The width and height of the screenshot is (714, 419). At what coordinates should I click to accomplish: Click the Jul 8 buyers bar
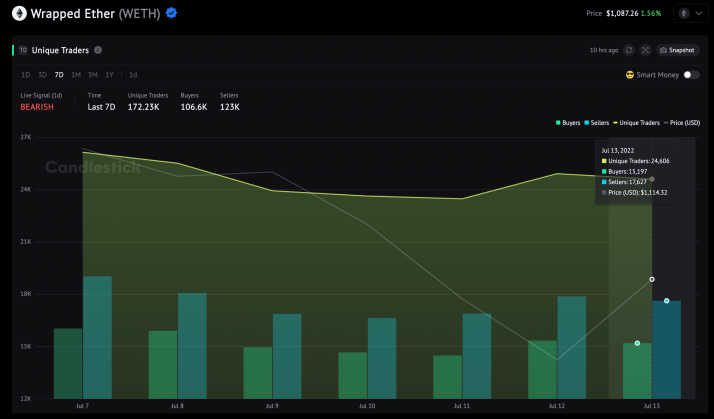(x=163, y=365)
